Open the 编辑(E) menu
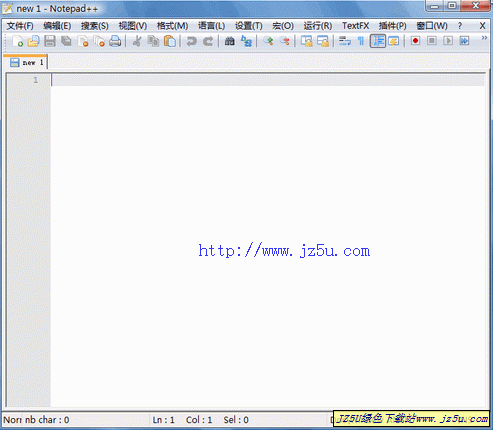 (x=57, y=26)
